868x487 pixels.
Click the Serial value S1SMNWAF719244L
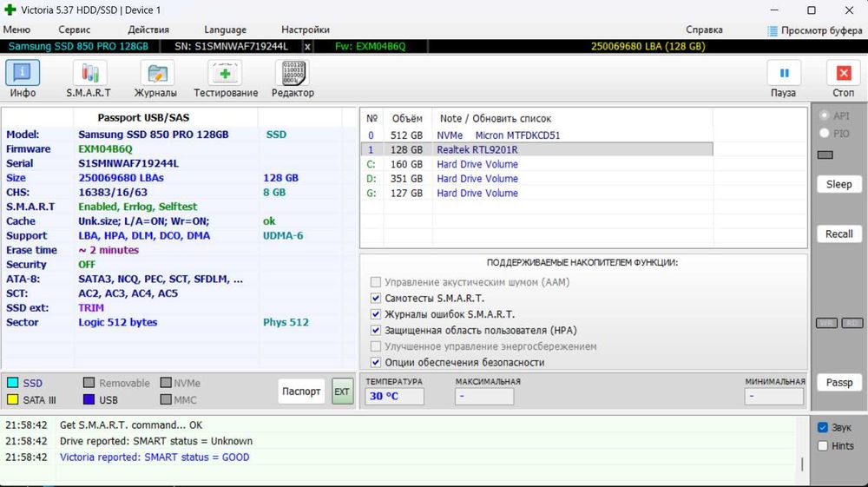tap(128, 163)
